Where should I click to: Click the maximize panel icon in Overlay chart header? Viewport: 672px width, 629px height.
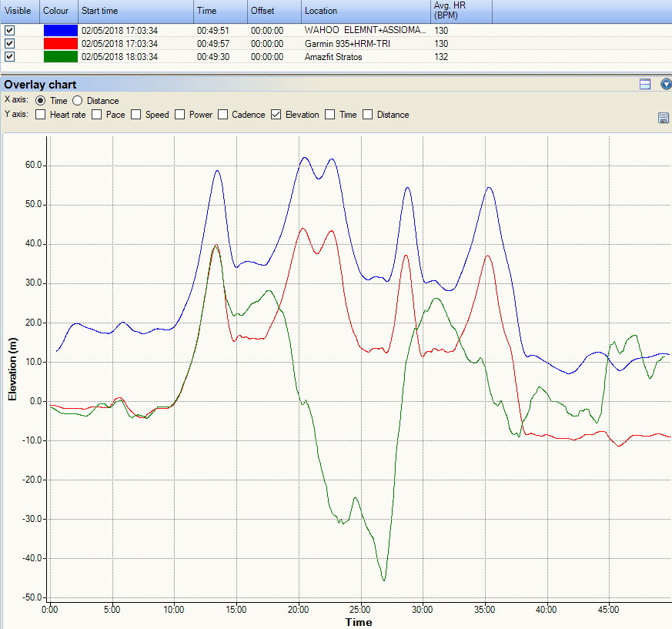(645, 85)
